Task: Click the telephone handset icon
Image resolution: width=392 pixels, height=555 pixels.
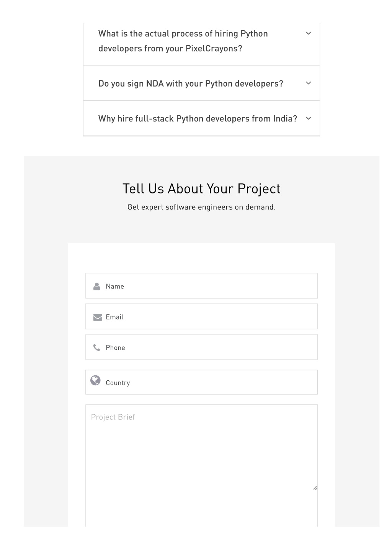Action: click(97, 347)
